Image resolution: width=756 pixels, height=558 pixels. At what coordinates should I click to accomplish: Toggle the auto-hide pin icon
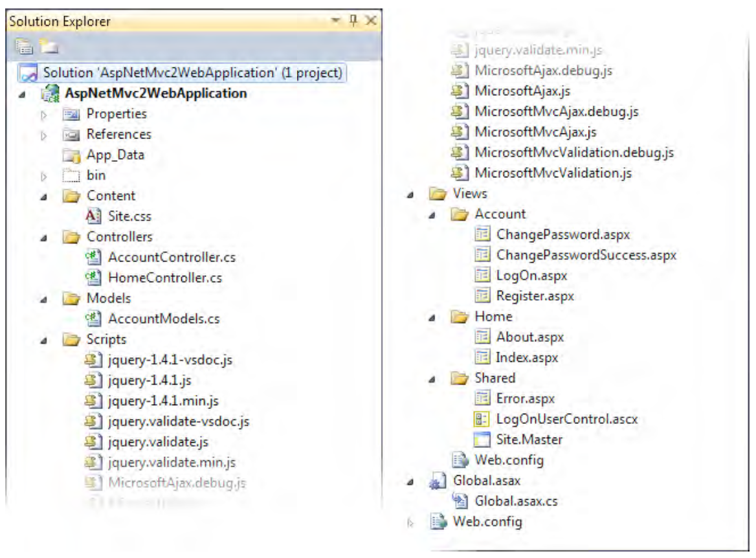[x=353, y=20]
